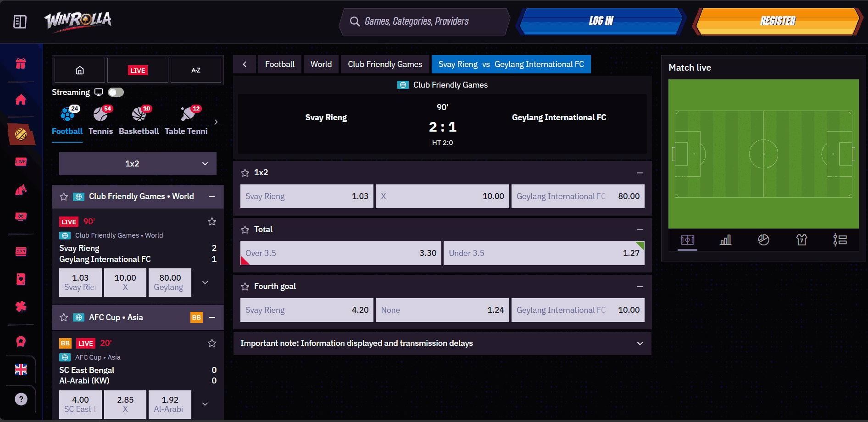Viewport: 868px width, 422px height.
Task: Bet on Under 3.5 at 1.27
Action: tap(544, 253)
